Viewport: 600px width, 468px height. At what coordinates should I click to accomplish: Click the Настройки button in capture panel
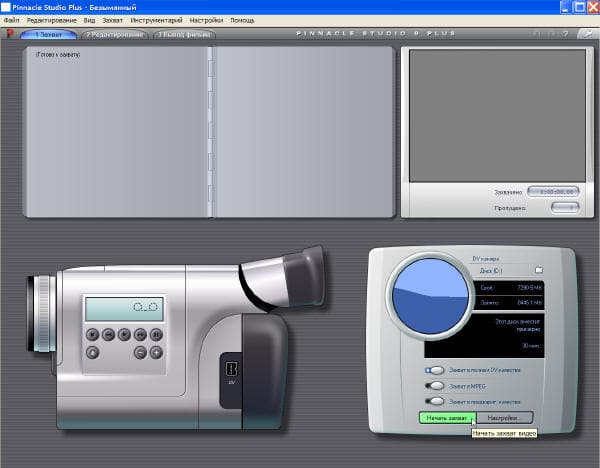pos(505,418)
